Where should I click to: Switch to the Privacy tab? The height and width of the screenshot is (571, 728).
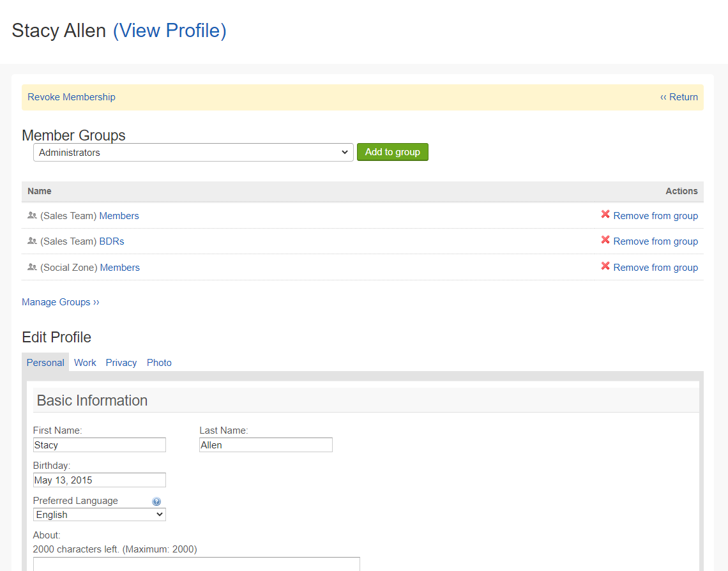[121, 362]
